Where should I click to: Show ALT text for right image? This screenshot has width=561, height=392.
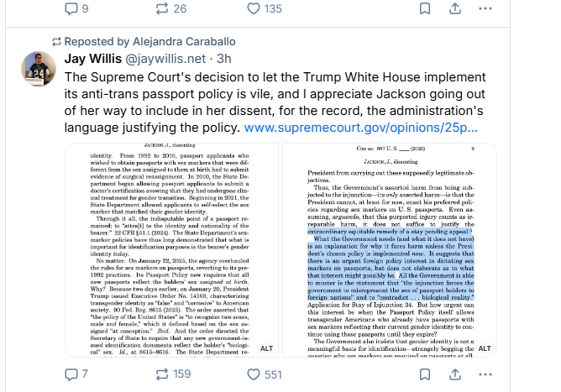[485, 348]
